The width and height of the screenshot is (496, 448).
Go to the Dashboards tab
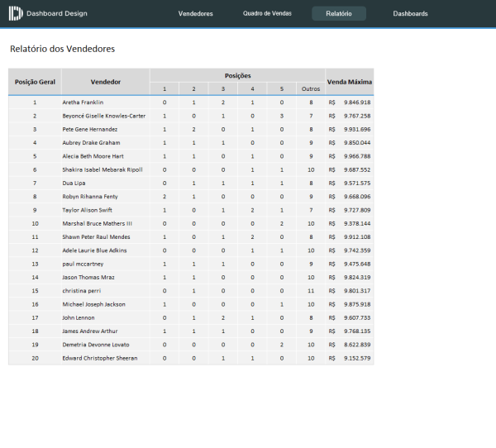coord(410,14)
